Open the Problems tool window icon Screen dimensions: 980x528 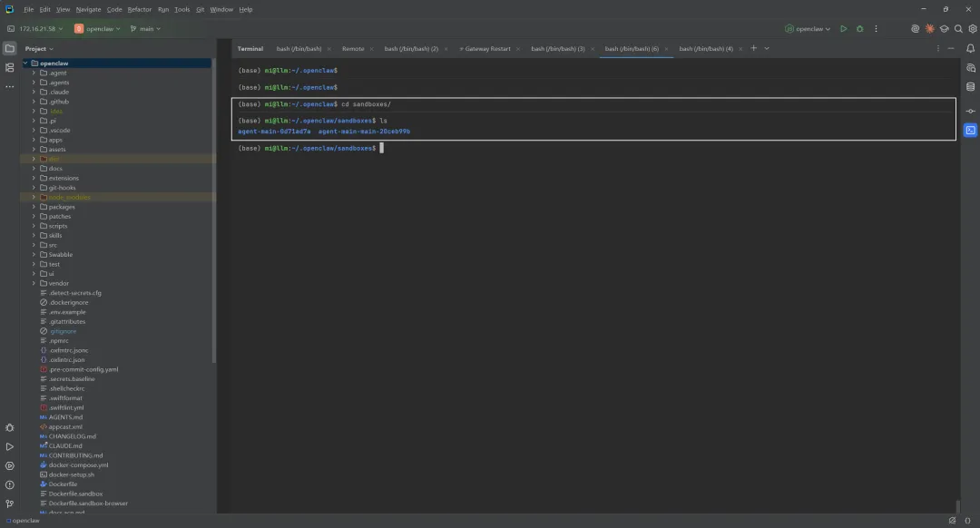pos(9,484)
